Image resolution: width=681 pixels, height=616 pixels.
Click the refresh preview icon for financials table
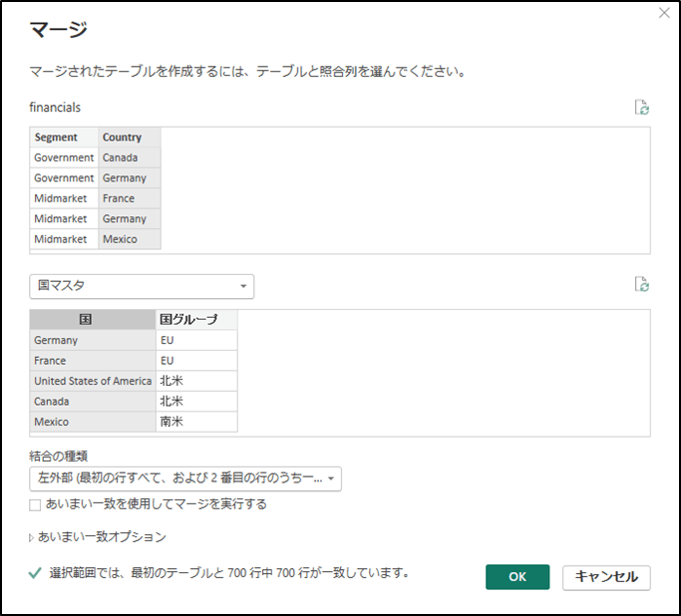click(641, 108)
